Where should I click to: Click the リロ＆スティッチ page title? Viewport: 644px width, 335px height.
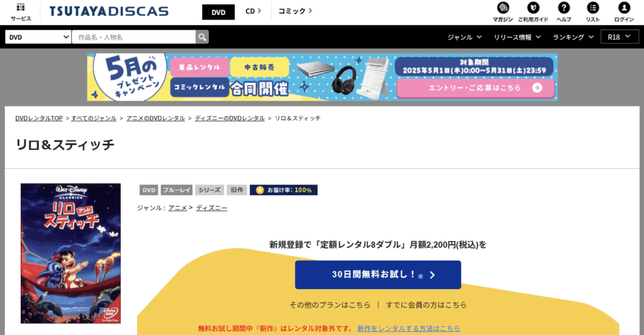point(65,145)
